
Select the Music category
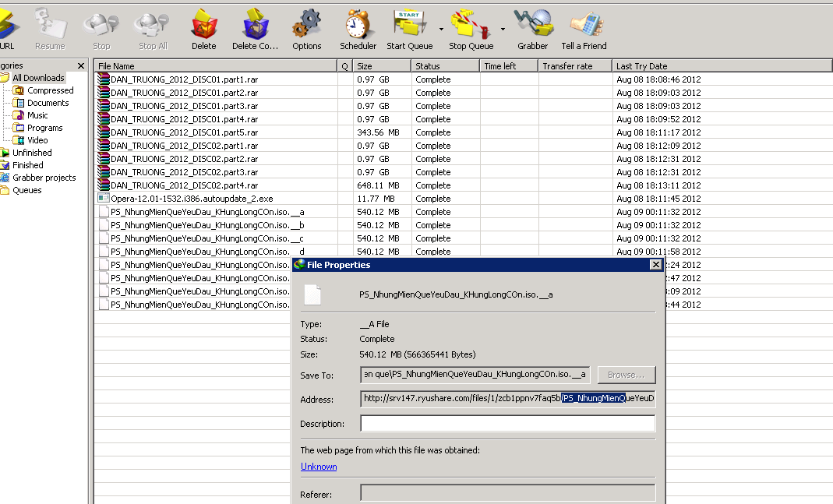pyautogui.click(x=37, y=115)
